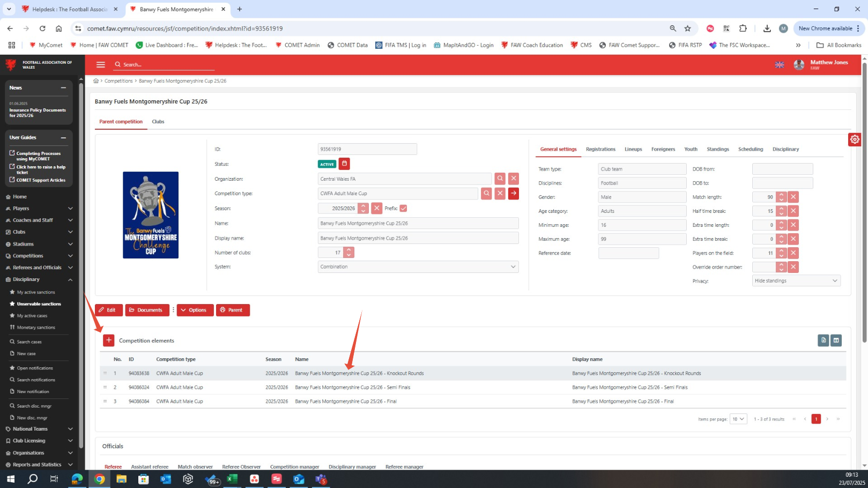Image resolution: width=868 pixels, height=488 pixels.
Task: Open the Assistant referee officials tab
Action: [150, 467]
